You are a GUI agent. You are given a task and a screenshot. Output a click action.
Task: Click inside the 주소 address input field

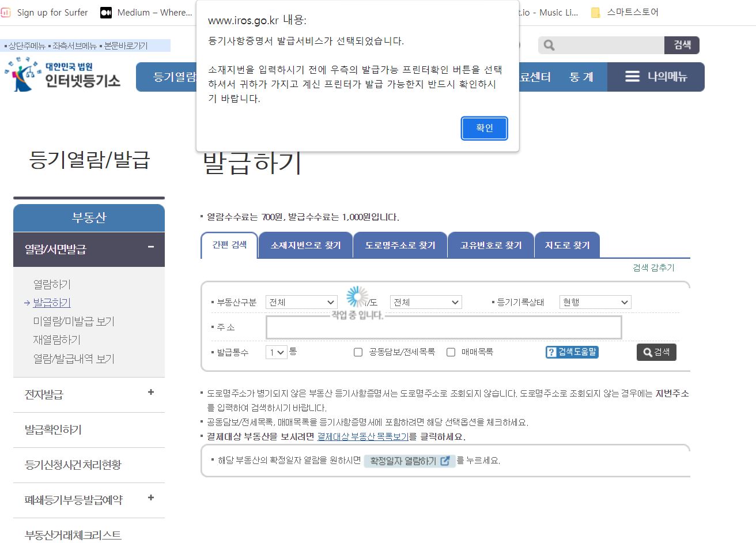444,327
